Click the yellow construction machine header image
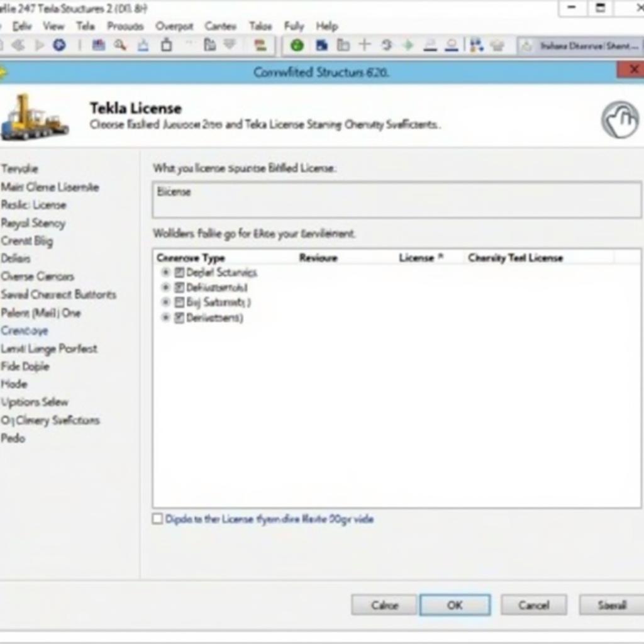This screenshot has height=644, width=644. [x=35, y=117]
